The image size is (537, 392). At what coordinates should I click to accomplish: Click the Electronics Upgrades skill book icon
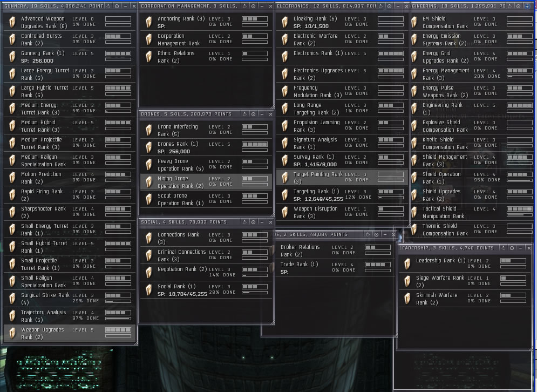tap(284, 74)
